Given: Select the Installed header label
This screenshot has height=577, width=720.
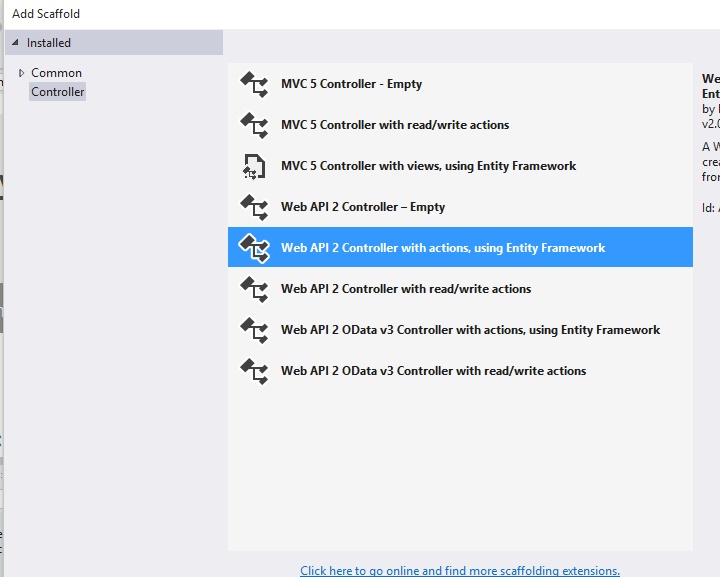Looking at the screenshot, I should tap(49, 43).
